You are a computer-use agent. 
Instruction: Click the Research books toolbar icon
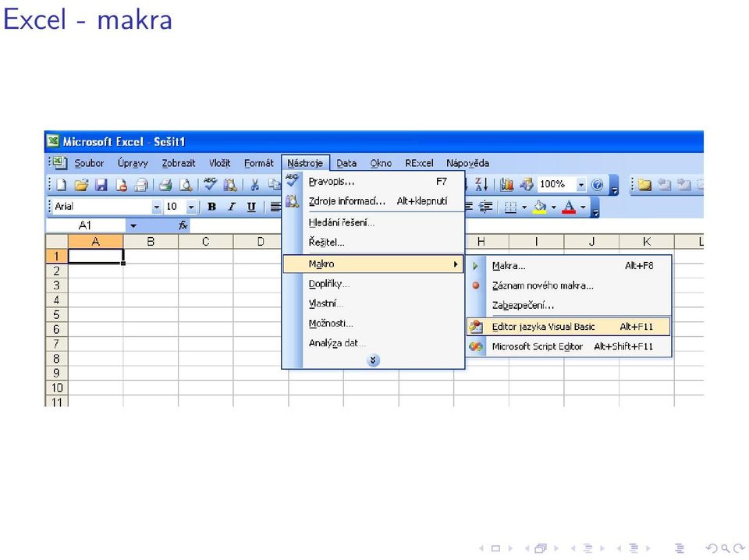pos(229,185)
